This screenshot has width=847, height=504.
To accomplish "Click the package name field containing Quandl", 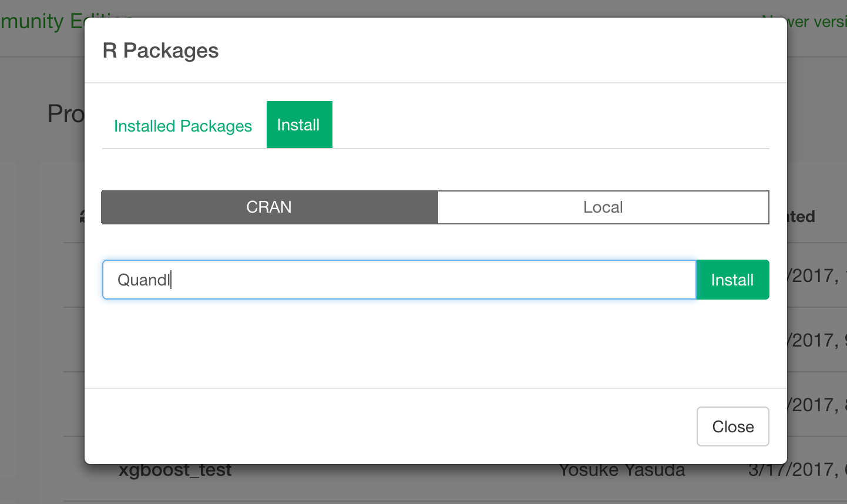I will 399,280.
